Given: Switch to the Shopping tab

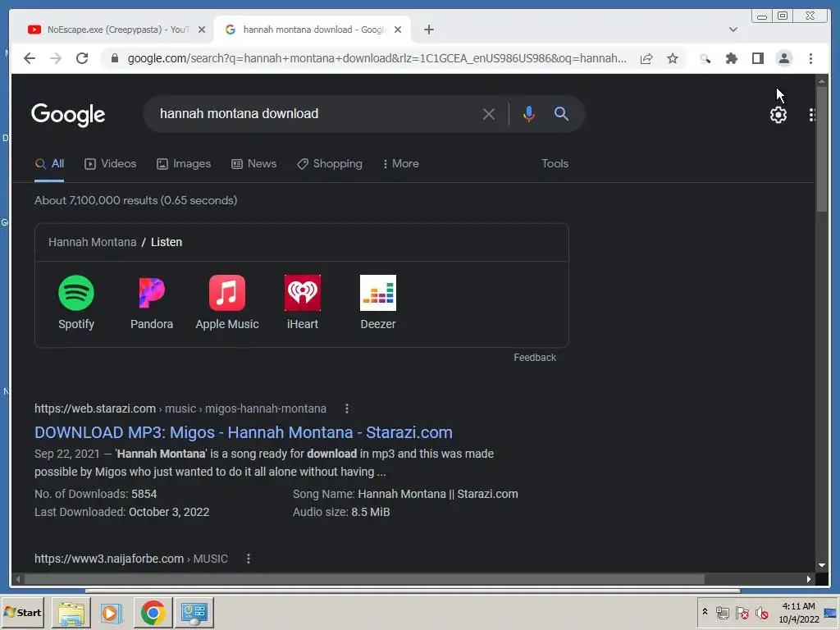Looking at the screenshot, I should tap(330, 164).
